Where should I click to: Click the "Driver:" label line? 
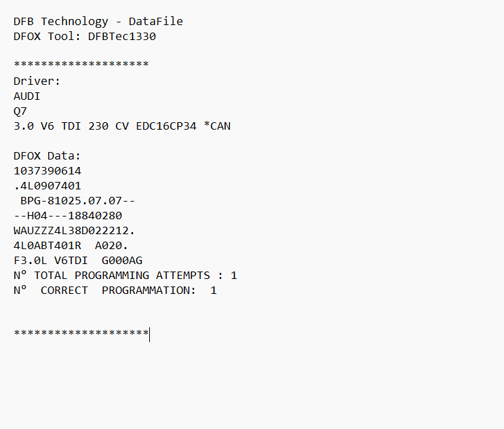[37, 81]
